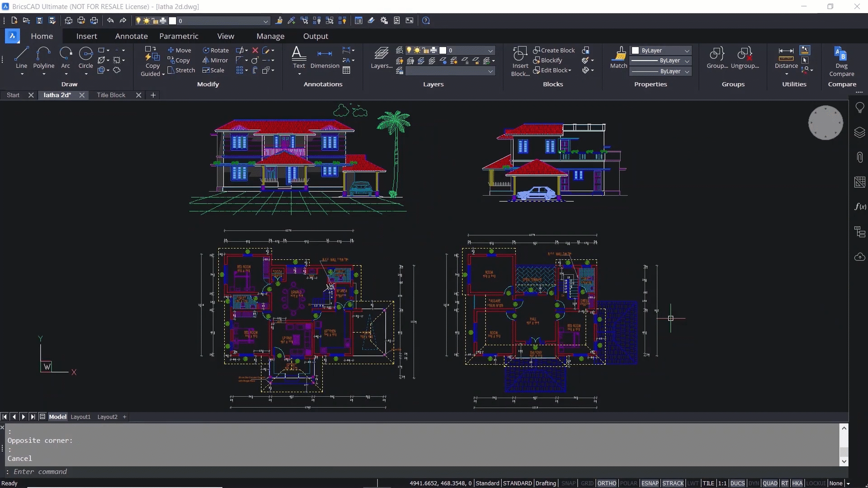Expand the ByLayer color dropdown

click(x=687, y=51)
